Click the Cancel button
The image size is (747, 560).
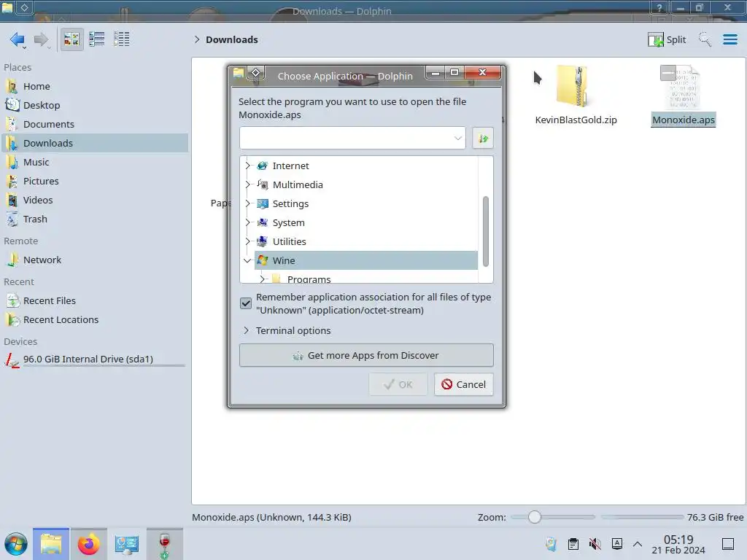tap(463, 384)
